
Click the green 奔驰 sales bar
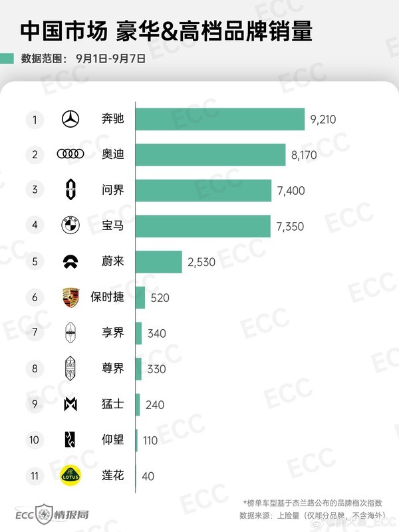(219, 120)
